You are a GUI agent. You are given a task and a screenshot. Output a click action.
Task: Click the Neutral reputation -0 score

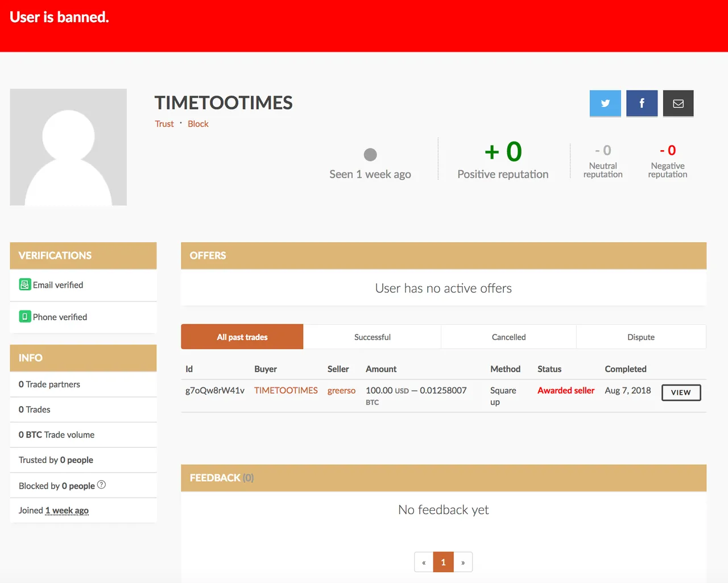click(x=603, y=150)
